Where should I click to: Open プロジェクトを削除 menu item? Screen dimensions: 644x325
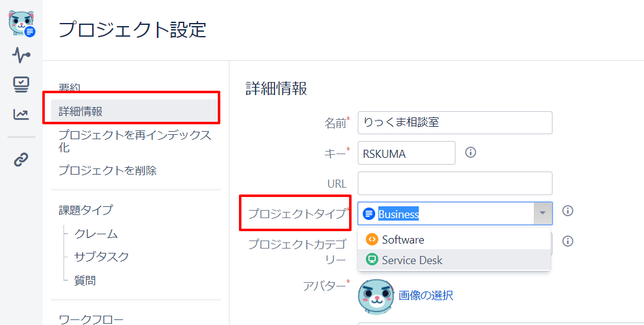click(x=108, y=170)
